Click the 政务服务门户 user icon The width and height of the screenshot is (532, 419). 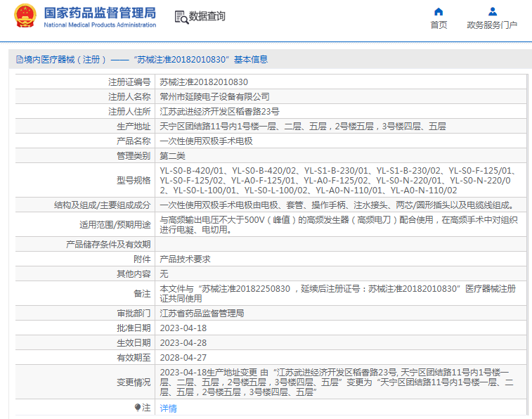[x=493, y=12]
